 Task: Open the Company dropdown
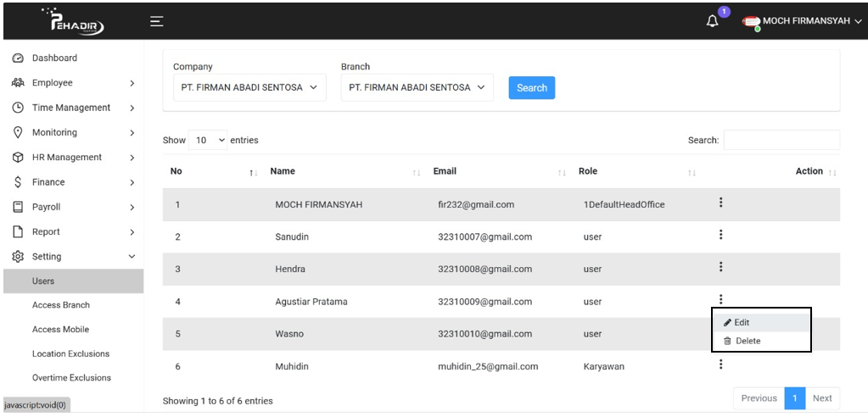point(249,87)
